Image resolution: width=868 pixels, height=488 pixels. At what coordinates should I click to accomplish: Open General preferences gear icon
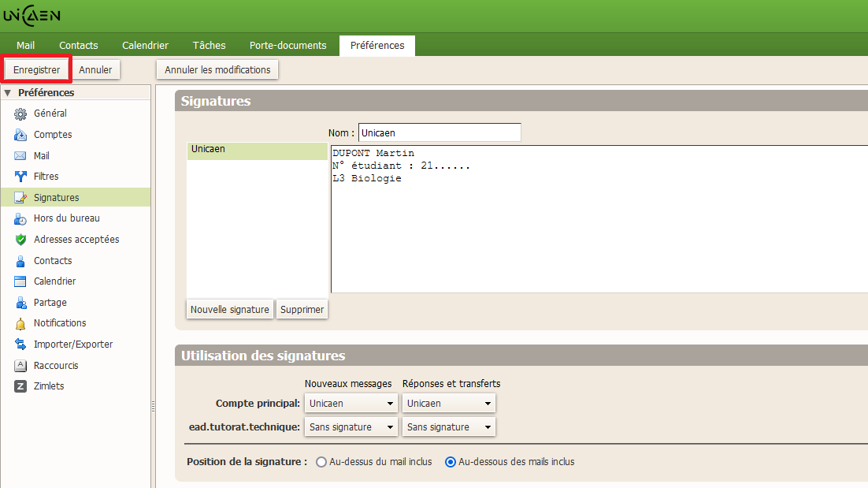20,114
